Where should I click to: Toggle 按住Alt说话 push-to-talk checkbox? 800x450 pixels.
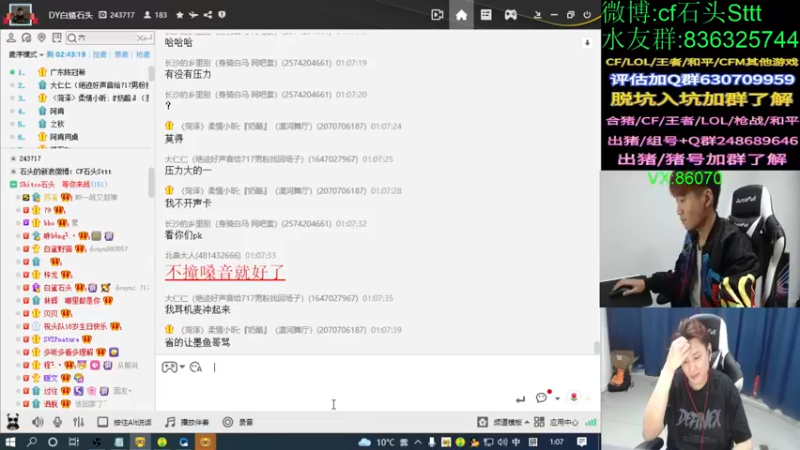coord(103,422)
